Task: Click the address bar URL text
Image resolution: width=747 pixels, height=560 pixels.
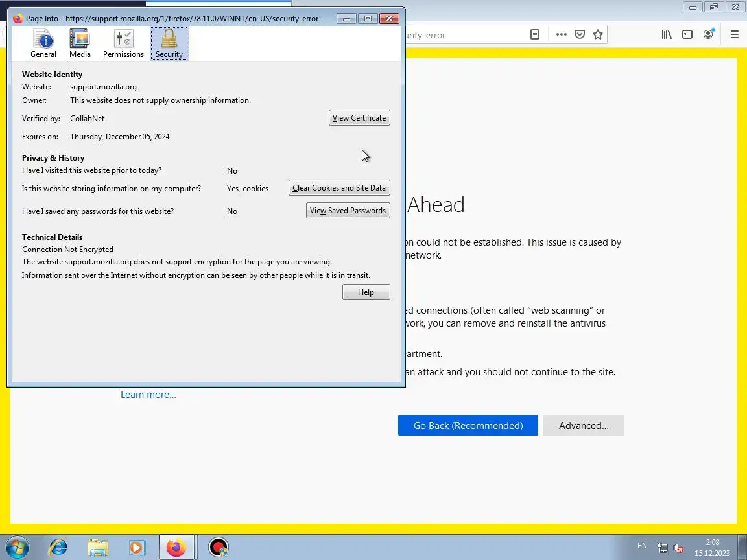Action: point(426,35)
